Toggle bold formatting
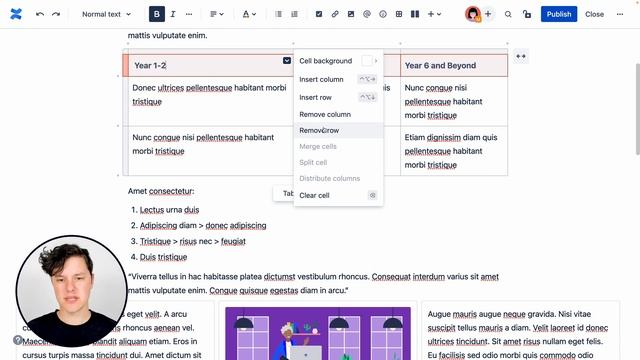 157,14
